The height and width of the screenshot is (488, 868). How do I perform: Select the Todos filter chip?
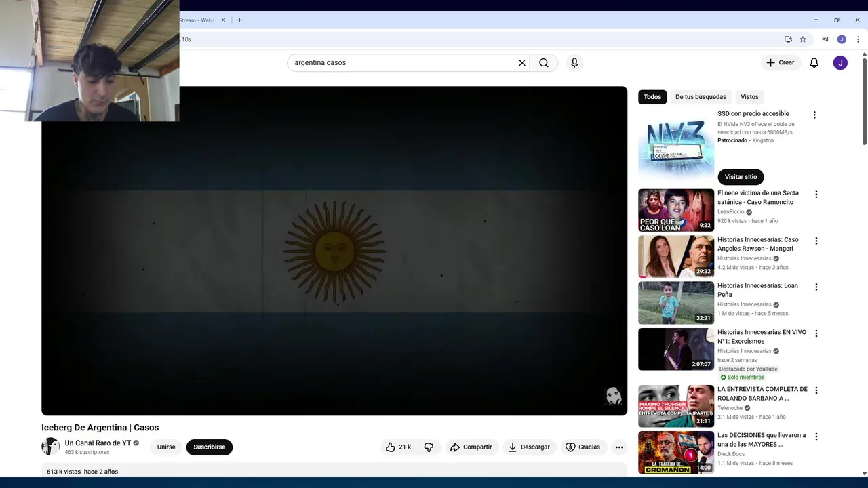click(x=652, y=97)
